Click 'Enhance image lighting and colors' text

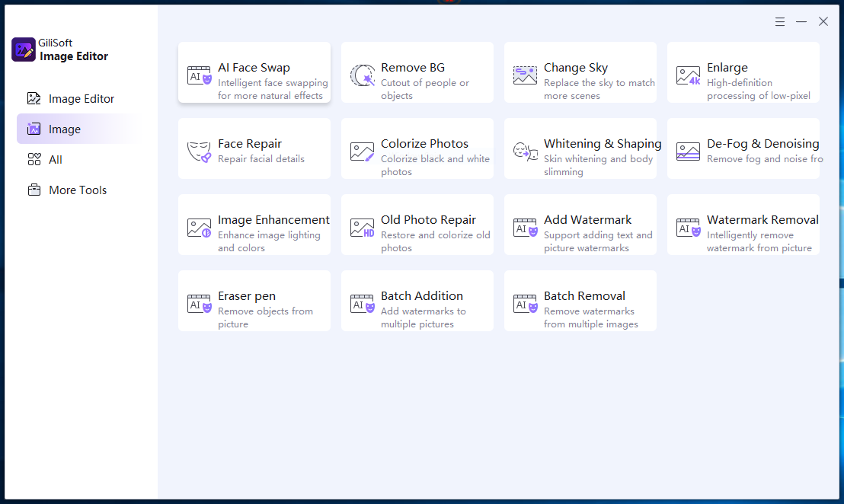(269, 241)
